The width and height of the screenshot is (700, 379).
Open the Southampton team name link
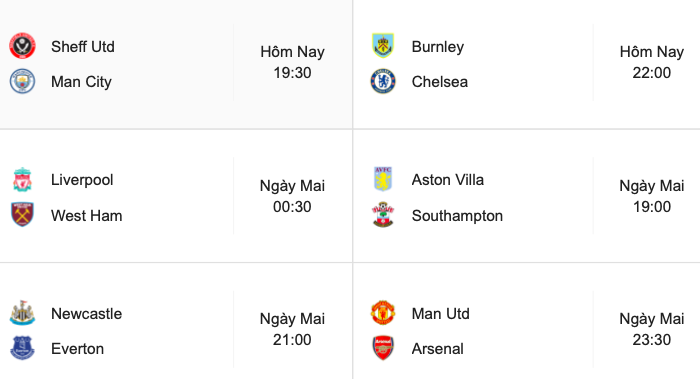(457, 216)
